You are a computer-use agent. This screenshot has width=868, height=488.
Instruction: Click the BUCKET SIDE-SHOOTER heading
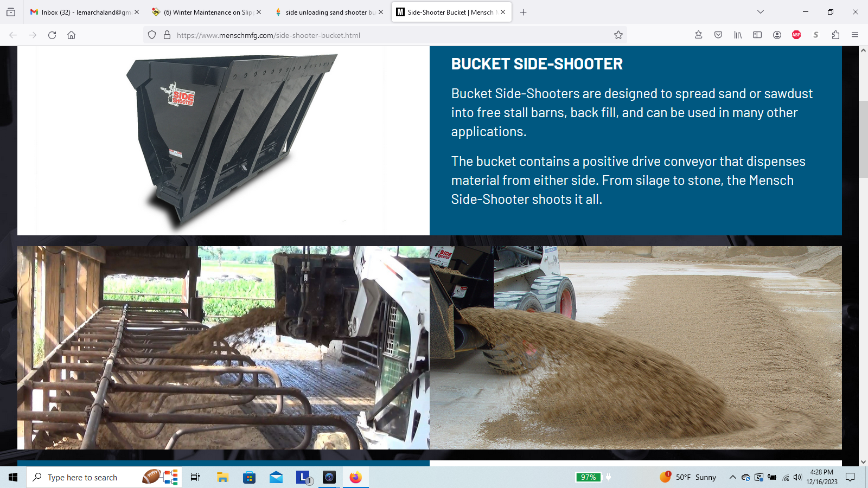coord(537,64)
